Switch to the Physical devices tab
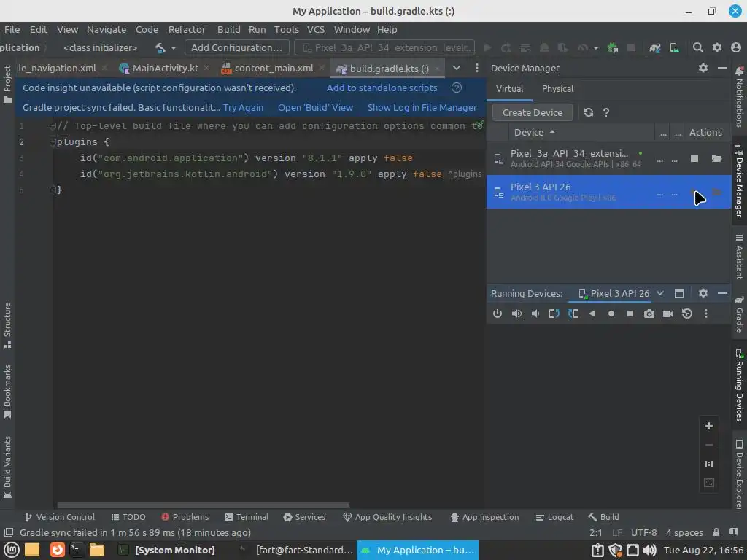 [557, 88]
